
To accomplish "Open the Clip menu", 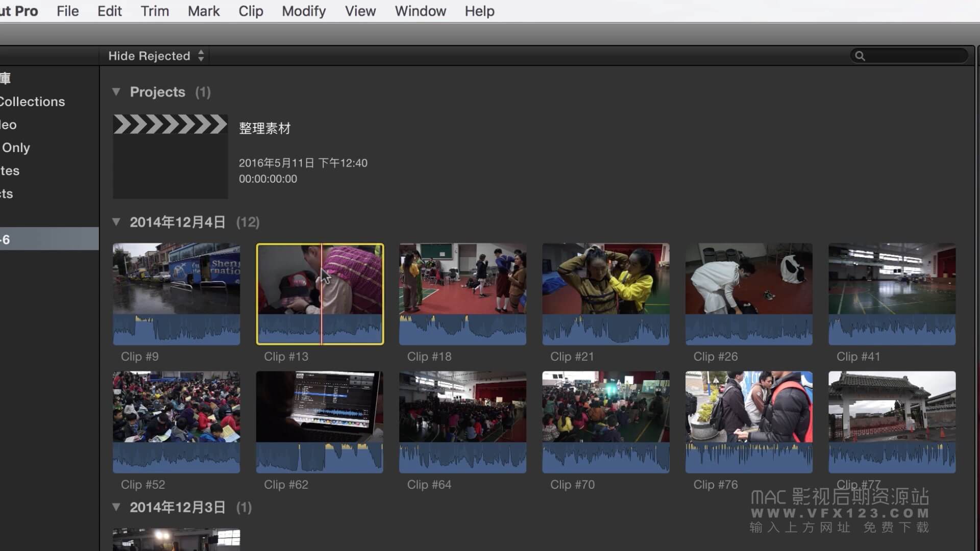I will 251,11.
